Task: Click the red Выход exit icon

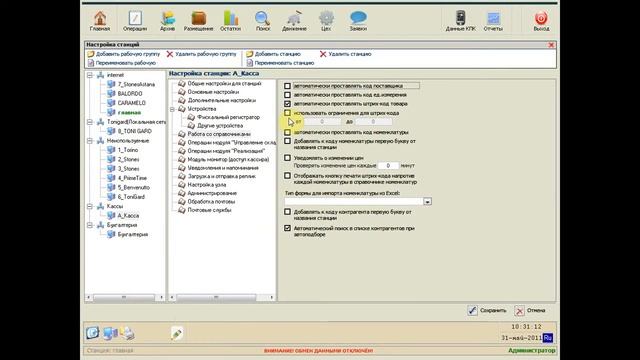Action: pos(541,21)
